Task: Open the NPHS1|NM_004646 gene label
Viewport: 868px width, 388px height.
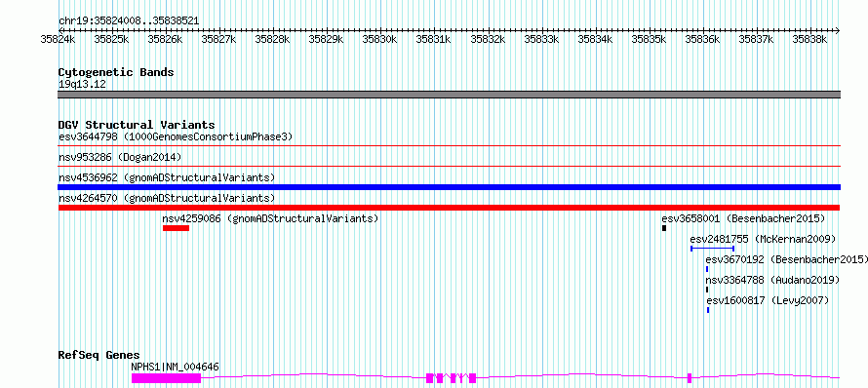Action: pyautogui.click(x=175, y=367)
